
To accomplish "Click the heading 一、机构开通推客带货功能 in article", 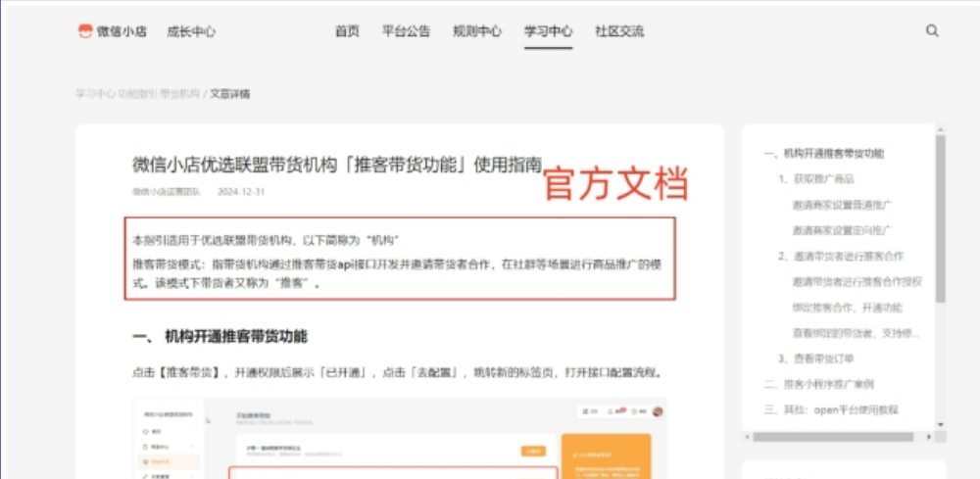I will click(x=220, y=337).
